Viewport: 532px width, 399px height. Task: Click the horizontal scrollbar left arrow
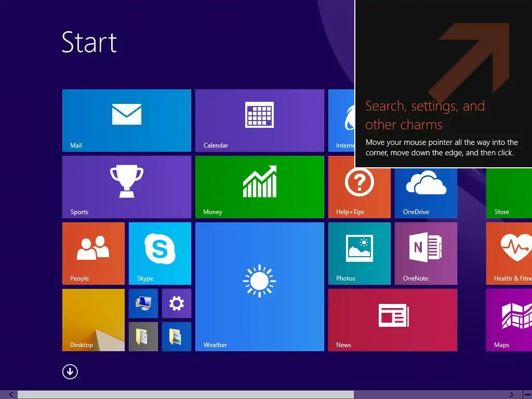click(x=11, y=395)
